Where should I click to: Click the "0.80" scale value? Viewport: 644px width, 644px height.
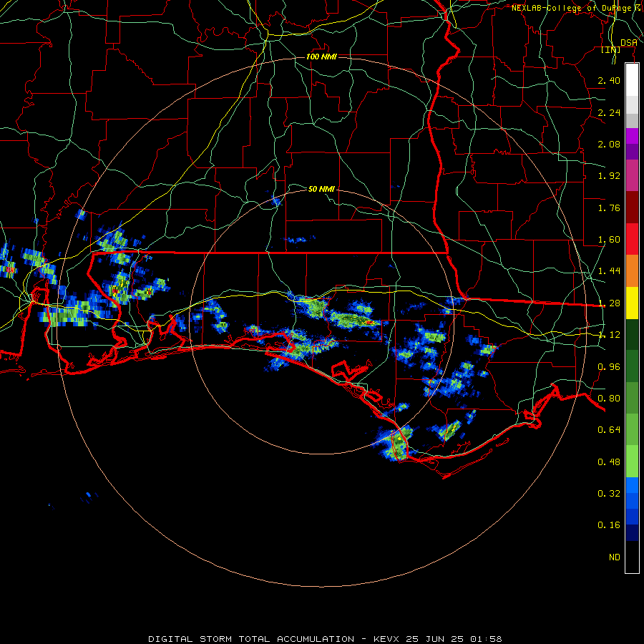tap(609, 399)
